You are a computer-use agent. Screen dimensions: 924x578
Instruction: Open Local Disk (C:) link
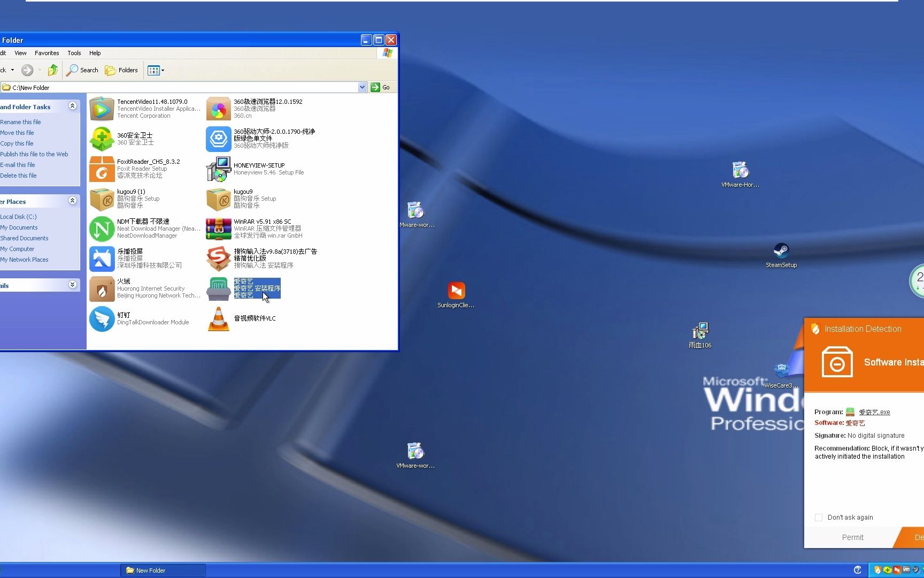click(x=18, y=217)
